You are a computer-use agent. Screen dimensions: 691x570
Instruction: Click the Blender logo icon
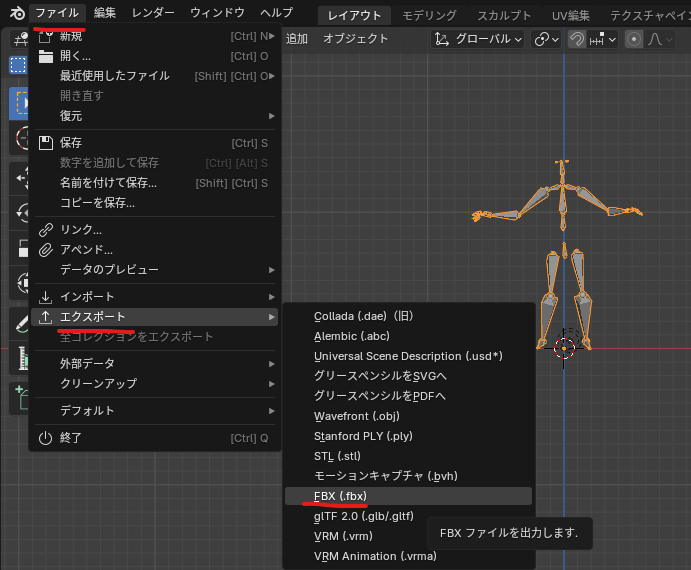[x=17, y=13]
